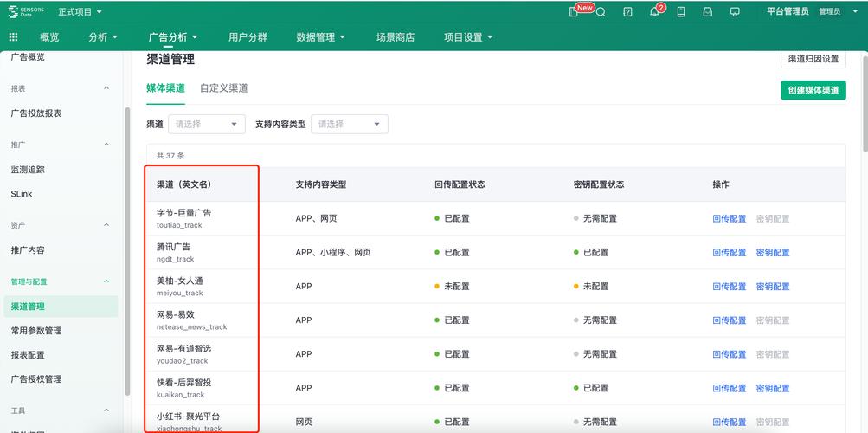
Task: Click 回传配置 link for 网易-易效
Action: click(x=729, y=320)
